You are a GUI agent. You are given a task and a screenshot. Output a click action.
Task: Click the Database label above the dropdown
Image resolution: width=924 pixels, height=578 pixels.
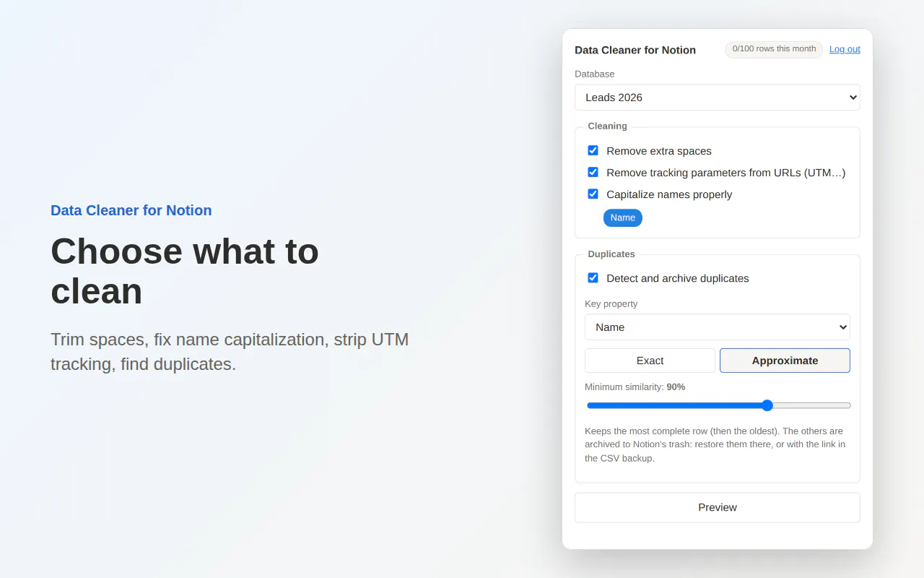click(x=594, y=74)
